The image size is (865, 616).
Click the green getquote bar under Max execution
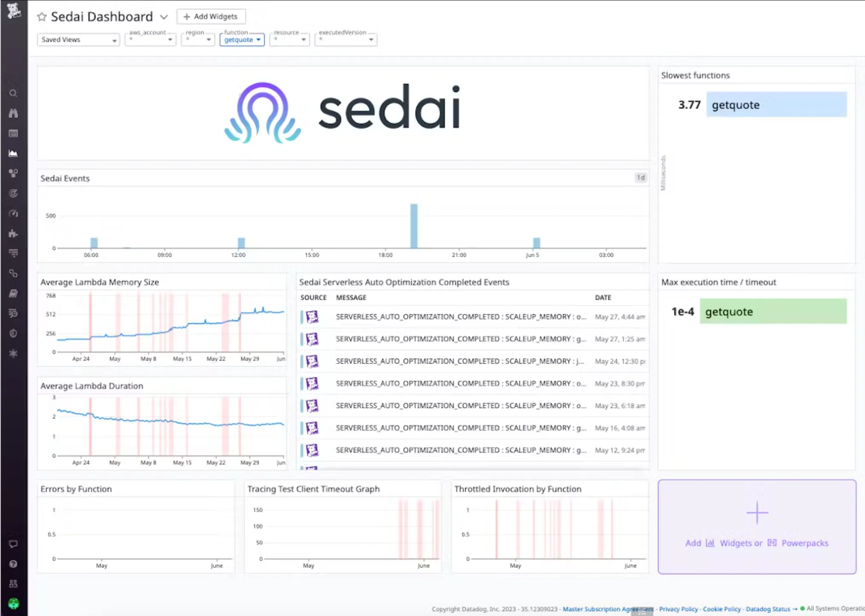tap(773, 311)
